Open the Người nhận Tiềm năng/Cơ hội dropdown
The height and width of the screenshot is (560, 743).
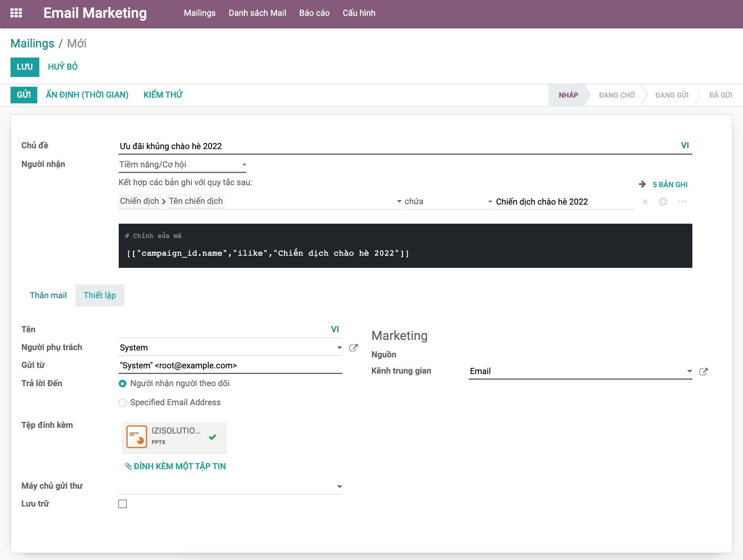183,165
